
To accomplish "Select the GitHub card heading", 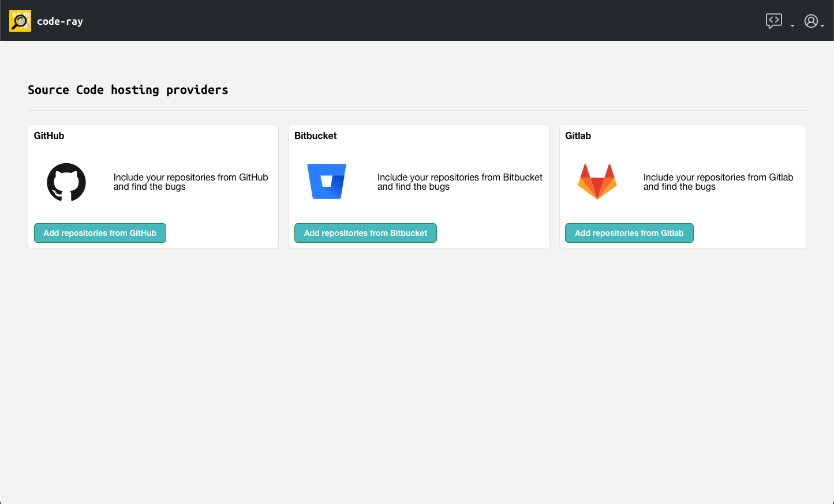I will 49,136.
